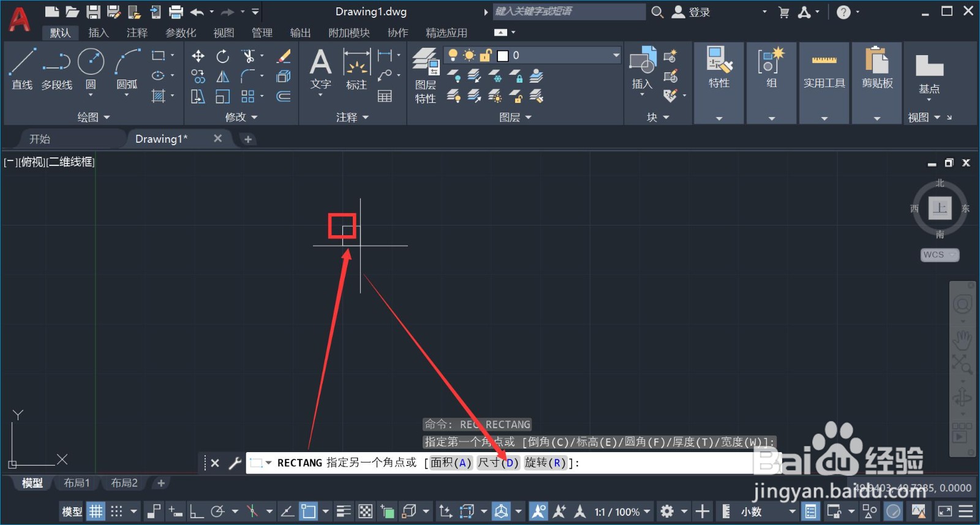Click the Insert block (插入) icon
The width and height of the screenshot is (980, 525).
pos(642,69)
